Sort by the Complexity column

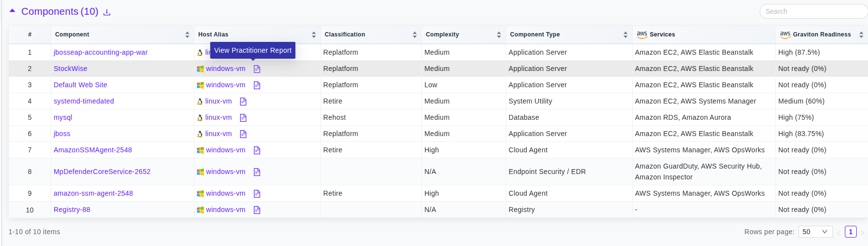[x=499, y=35]
